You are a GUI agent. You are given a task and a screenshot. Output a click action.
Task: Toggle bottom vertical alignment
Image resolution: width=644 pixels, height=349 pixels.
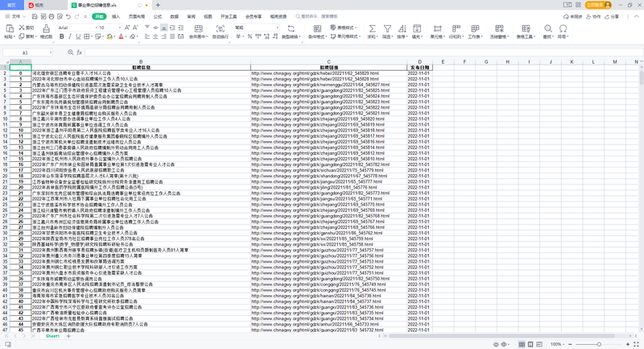164,27
